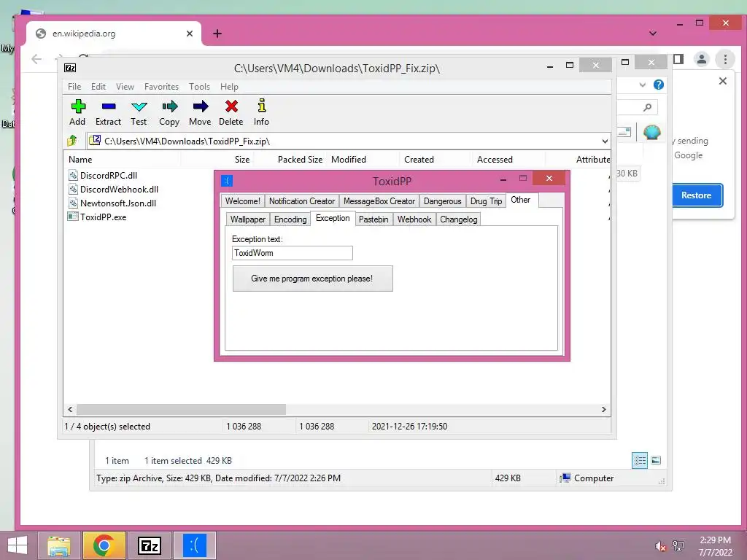
Task: Sort by the Modified column header
Action: 363,160
